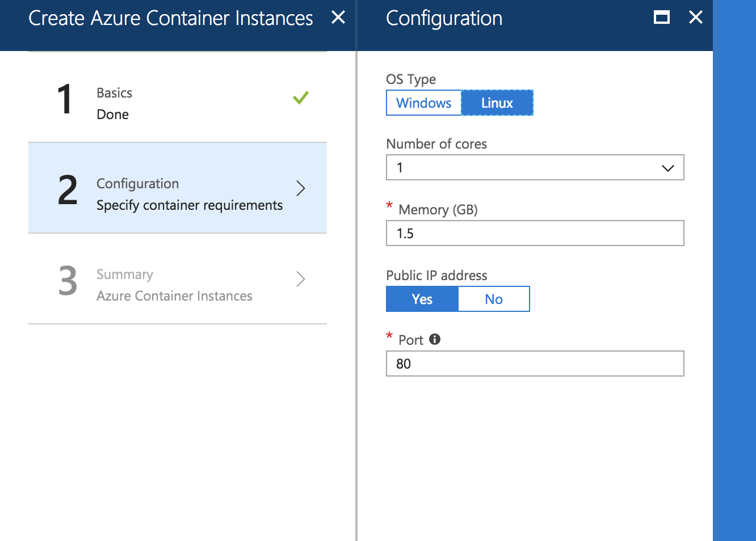Set Public IP address to No
Screen dimensions: 756x541
click(494, 299)
